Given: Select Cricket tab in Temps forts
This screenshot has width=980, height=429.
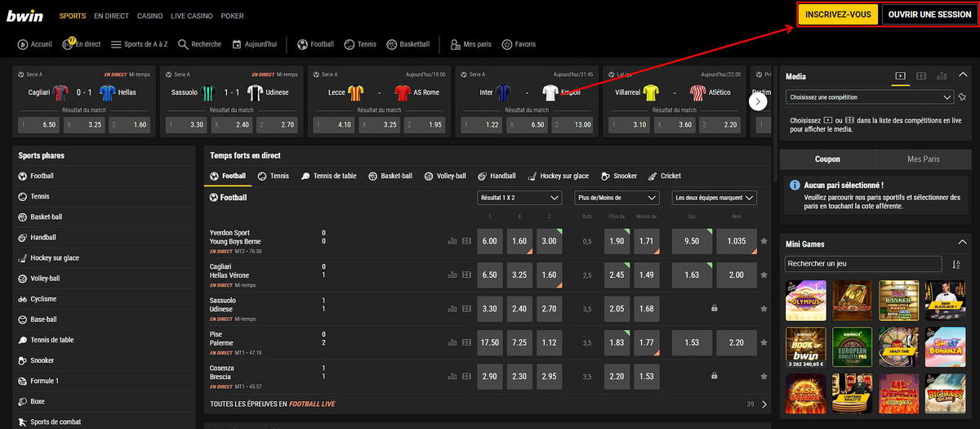Looking at the screenshot, I should click(665, 176).
